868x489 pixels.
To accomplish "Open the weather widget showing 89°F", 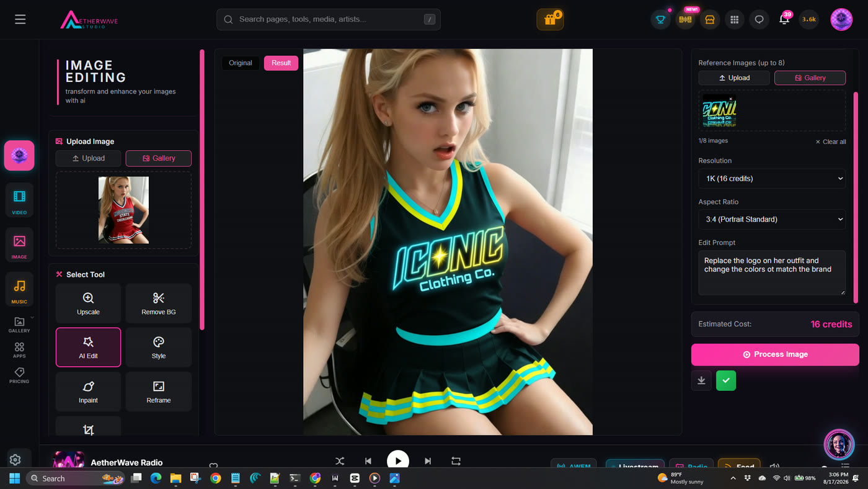I will [681, 478].
